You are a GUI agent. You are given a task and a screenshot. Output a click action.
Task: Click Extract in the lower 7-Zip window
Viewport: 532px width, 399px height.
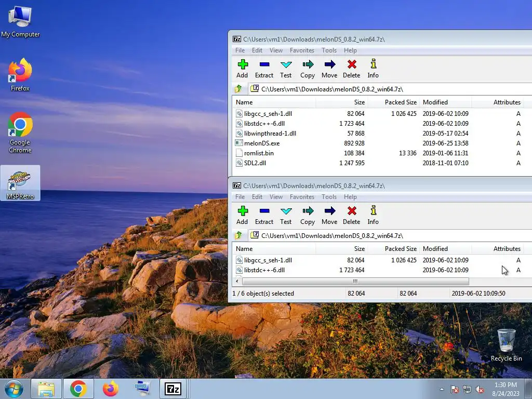[x=264, y=216]
